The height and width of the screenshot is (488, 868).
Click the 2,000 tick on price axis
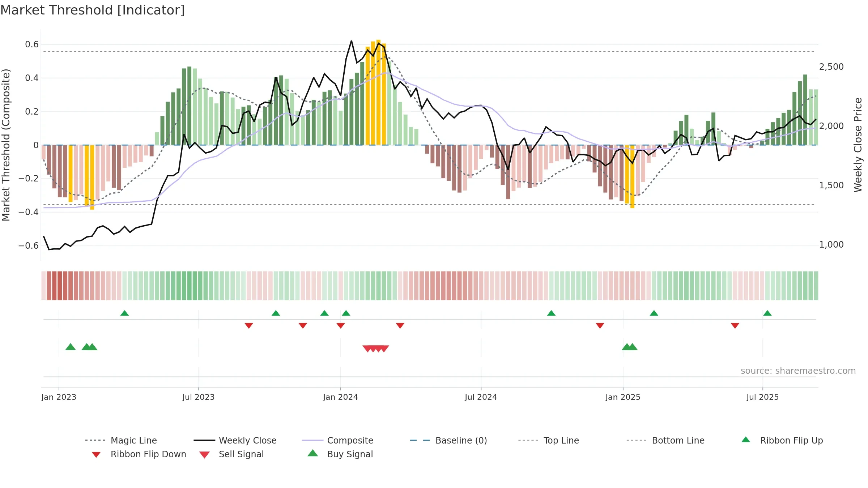point(831,126)
